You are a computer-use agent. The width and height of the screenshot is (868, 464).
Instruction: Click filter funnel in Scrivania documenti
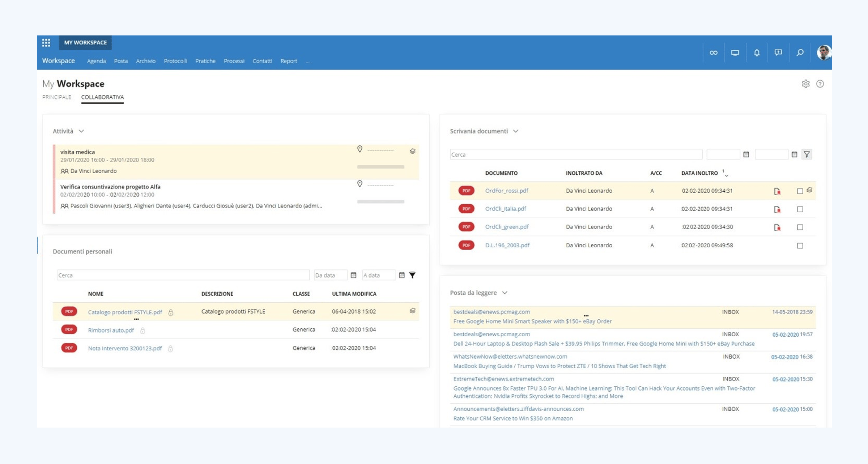pyautogui.click(x=807, y=154)
